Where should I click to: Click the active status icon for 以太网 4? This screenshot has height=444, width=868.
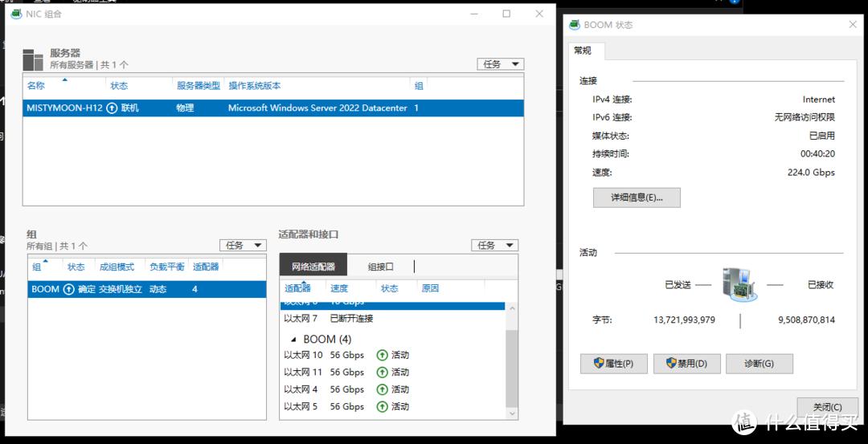click(x=382, y=389)
